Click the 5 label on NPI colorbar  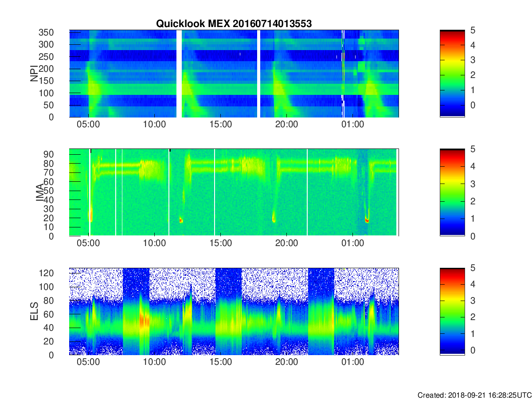pos(473,30)
